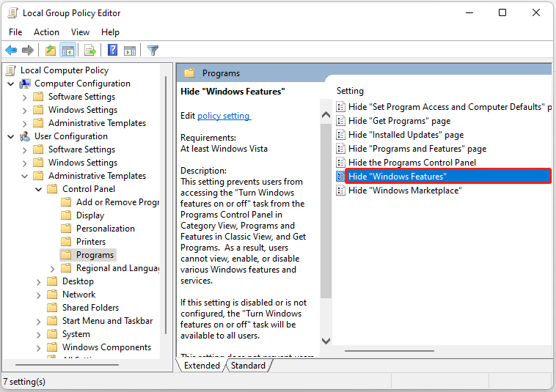This screenshot has width=556, height=392.
Task: Select Hide "Windows Marketplace" setting
Action: (x=405, y=191)
